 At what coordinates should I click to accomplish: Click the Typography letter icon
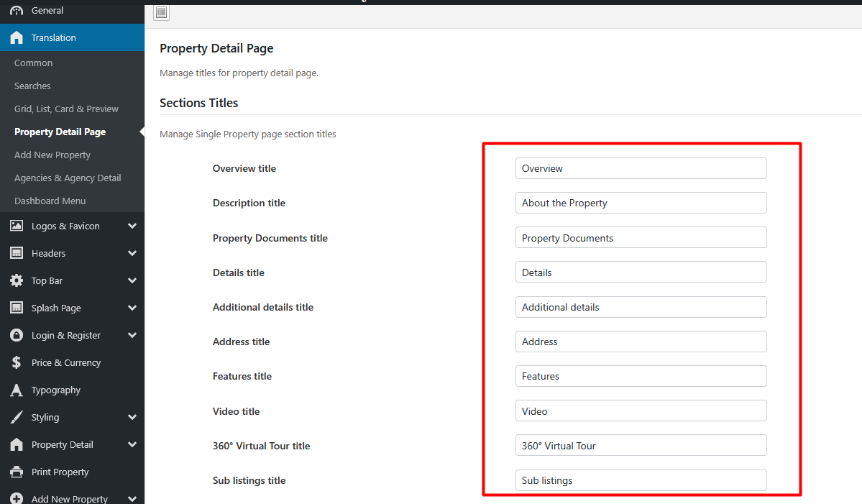point(17,390)
